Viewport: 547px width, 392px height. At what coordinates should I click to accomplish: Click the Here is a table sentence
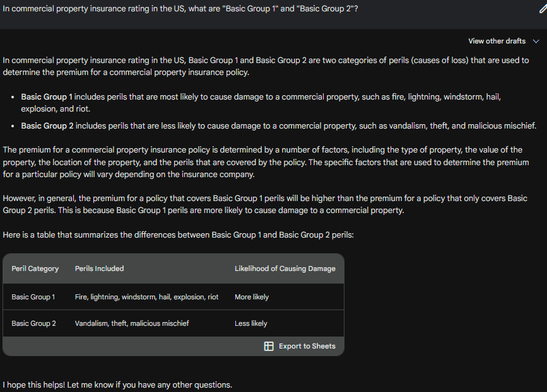click(x=178, y=235)
